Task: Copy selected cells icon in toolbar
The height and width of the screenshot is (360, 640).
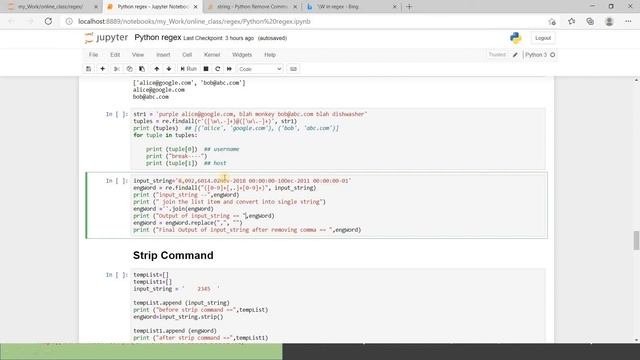Action: pos(129,69)
